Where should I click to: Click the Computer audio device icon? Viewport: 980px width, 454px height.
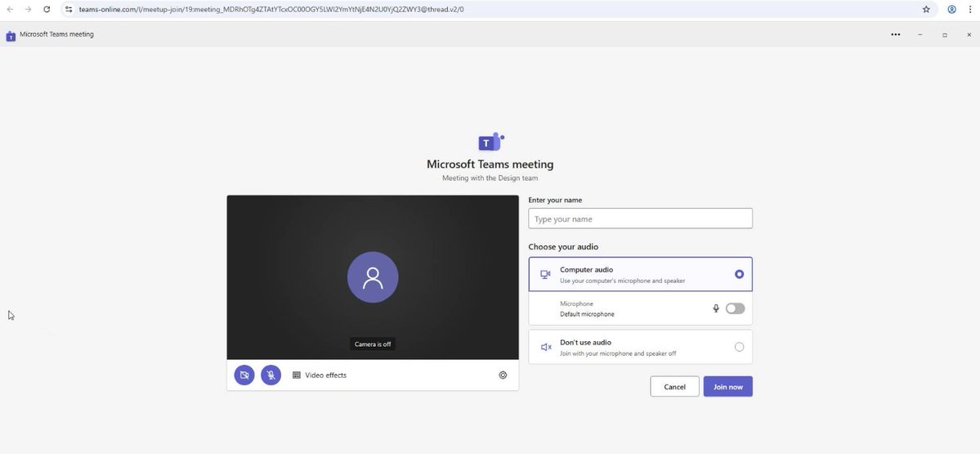coord(546,274)
